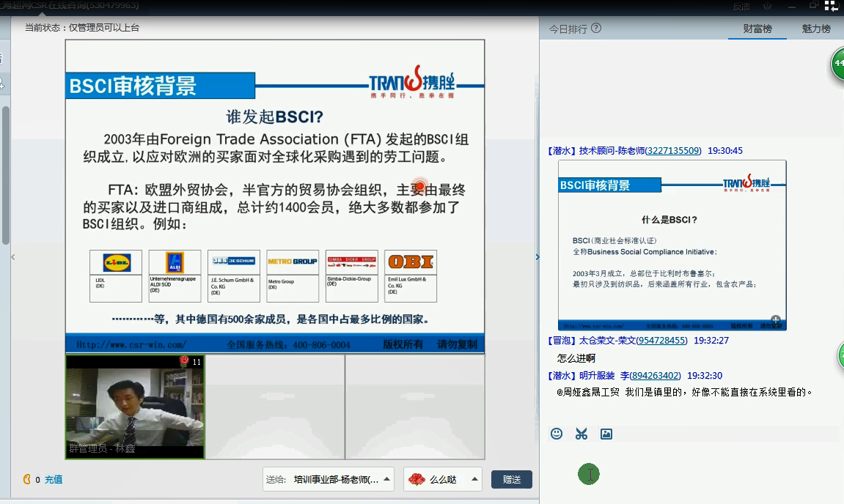Click the 今日排行 heading
The width and height of the screenshot is (844, 504).
pyautogui.click(x=568, y=29)
